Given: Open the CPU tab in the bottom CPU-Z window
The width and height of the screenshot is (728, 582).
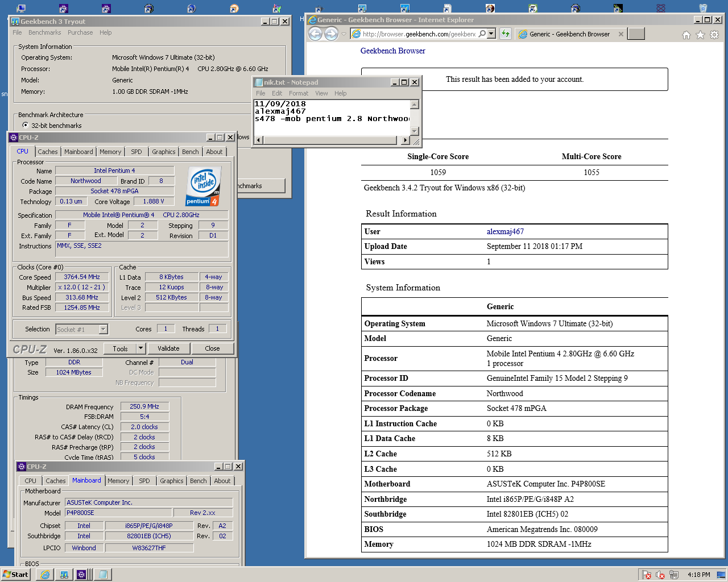Looking at the screenshot, I should pyautogui.click(x=31, y=481).
